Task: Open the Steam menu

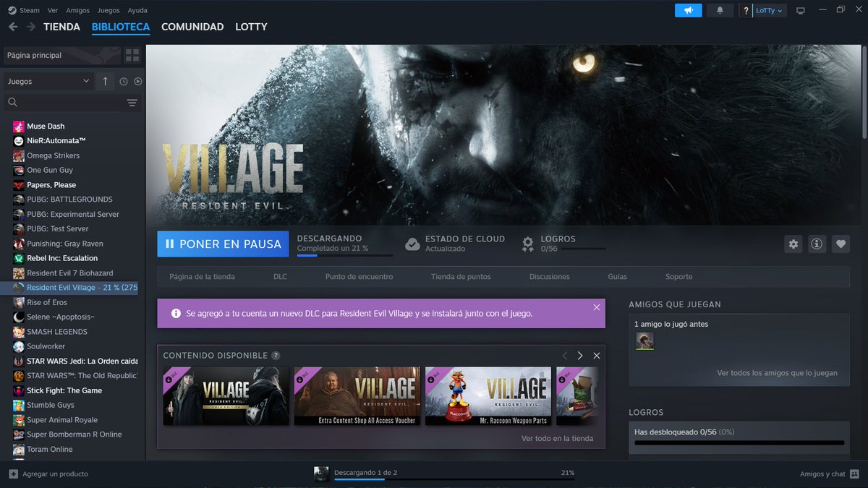Action: (30, 10)
